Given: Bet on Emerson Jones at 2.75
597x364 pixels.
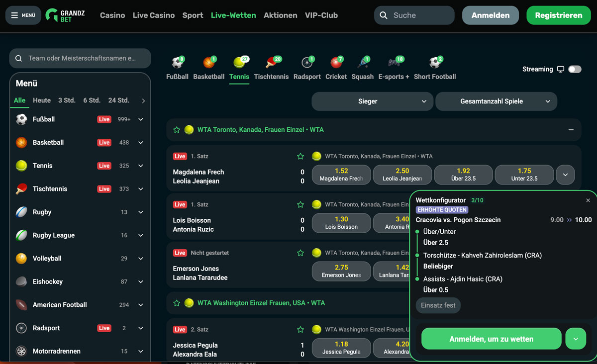Looking at the screenshot, I should tap(341, 272).
